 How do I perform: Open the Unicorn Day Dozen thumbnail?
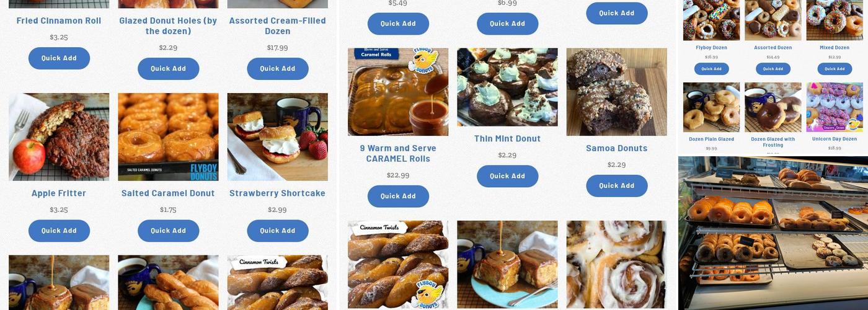click(834, 107)
